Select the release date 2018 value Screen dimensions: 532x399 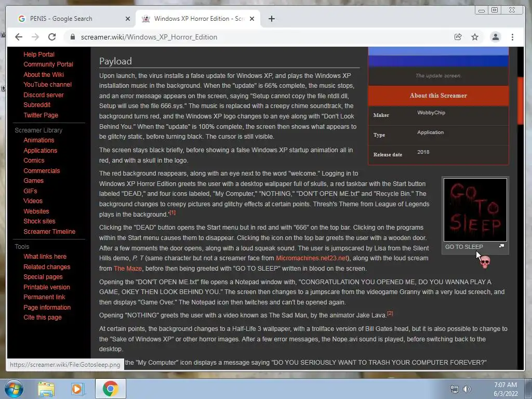(423, 152)
